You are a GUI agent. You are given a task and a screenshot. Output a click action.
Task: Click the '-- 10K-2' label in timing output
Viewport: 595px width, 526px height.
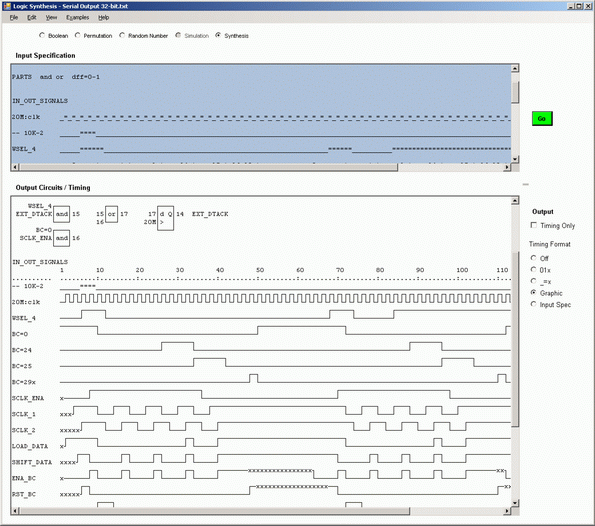click(28, 286)
